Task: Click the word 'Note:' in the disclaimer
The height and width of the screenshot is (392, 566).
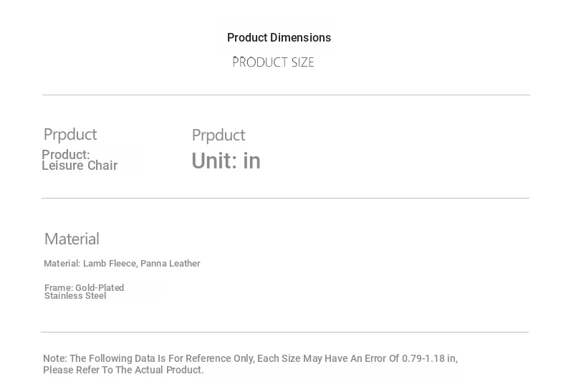Action: tap(55, 358)
